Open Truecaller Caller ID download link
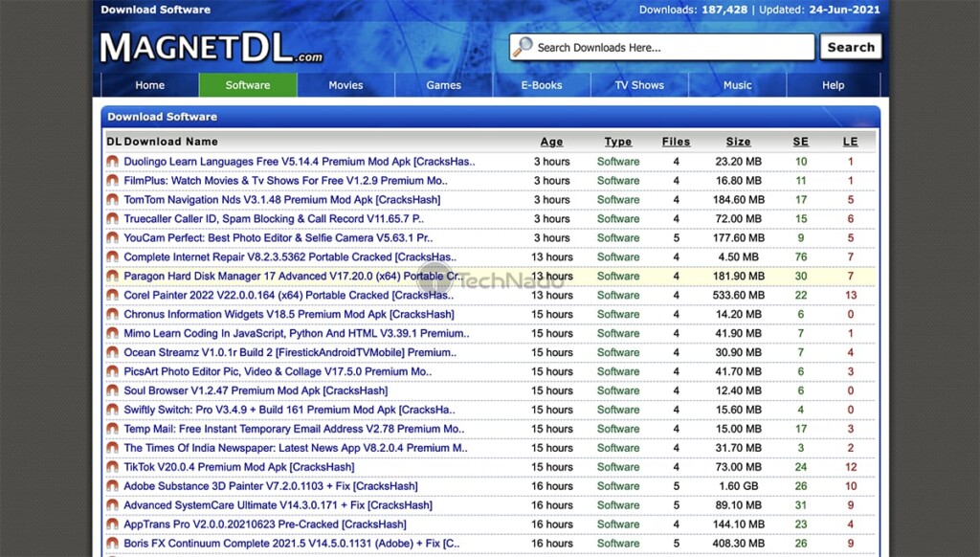Screen dimensions: 980x557 pos(274,219)
